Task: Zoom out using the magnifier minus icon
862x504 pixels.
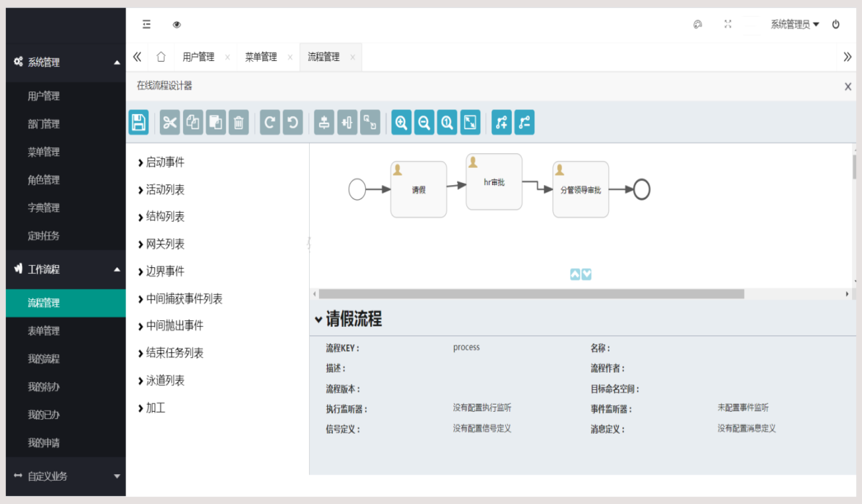Action: click(424, 123)
